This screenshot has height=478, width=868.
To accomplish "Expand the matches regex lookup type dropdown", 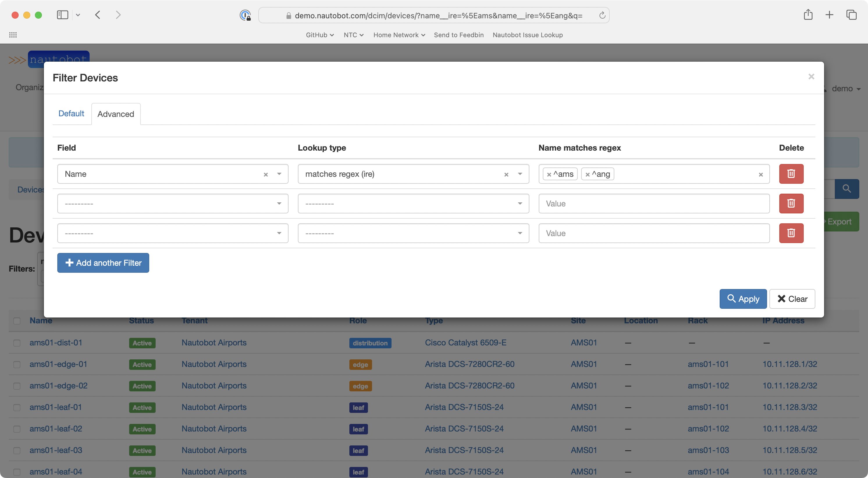I will pos(520,174).
